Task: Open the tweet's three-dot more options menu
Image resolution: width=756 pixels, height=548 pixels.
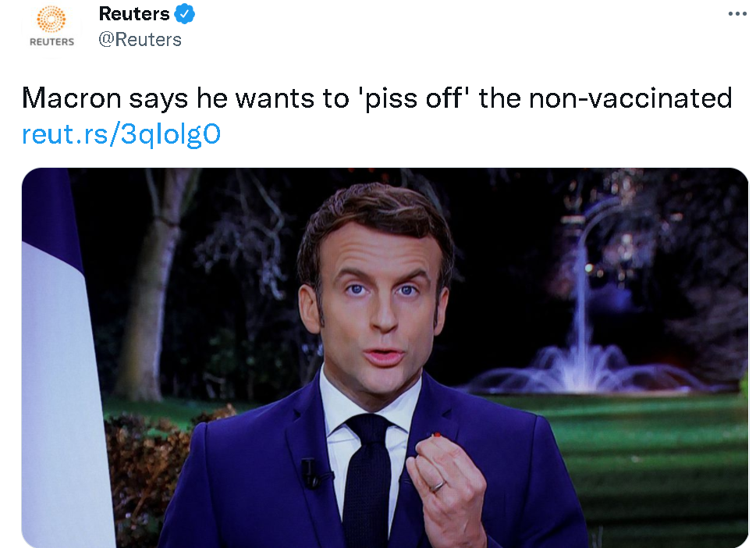Action: [x=736, y=14]
